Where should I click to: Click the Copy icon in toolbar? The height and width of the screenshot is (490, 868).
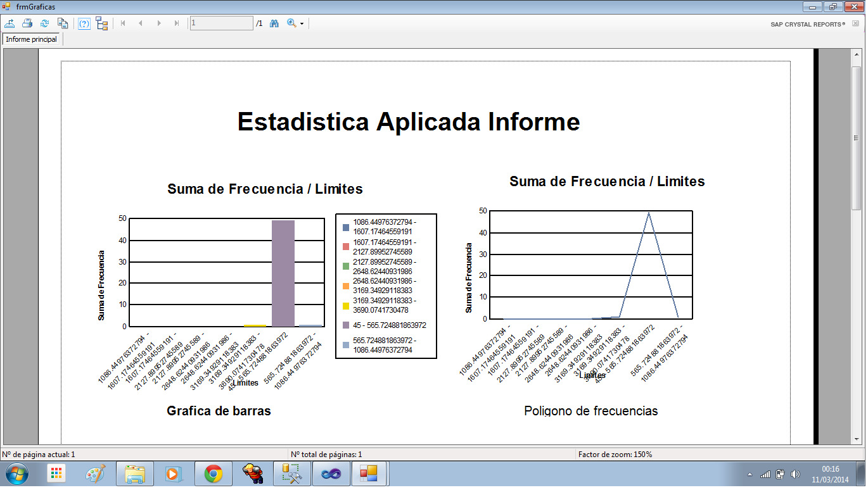(63, 23)
